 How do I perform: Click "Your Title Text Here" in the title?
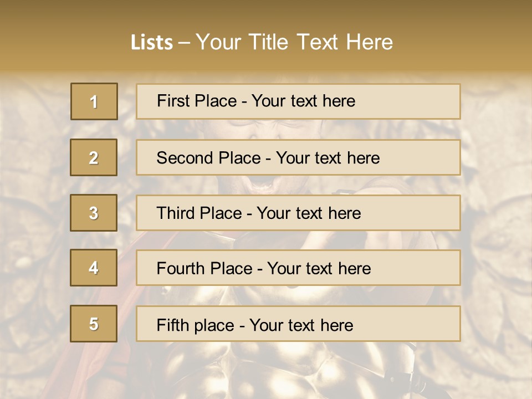[294, 42]
